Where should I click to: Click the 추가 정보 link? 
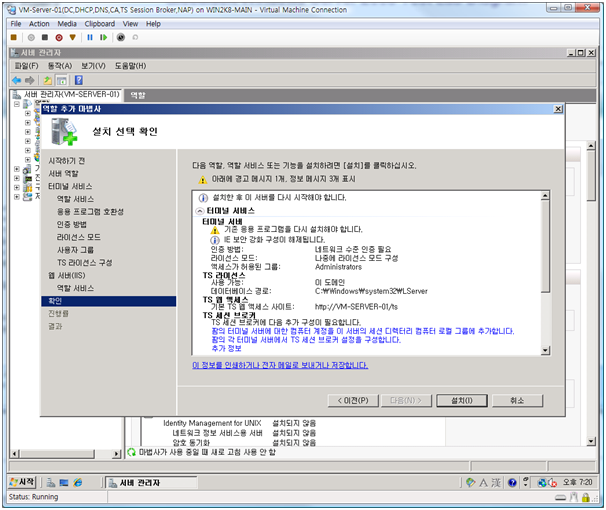pyautogui.click(x=226, y=348)
